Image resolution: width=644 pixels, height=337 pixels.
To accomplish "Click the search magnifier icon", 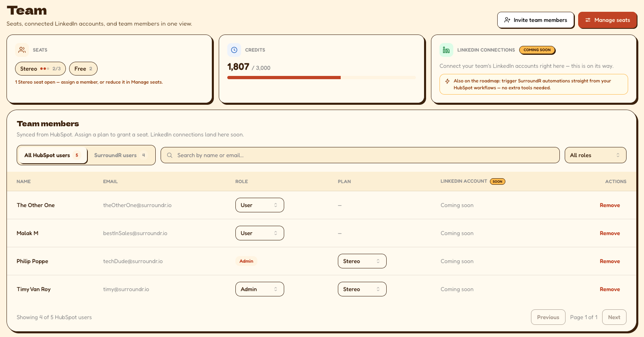I will 170,155.
